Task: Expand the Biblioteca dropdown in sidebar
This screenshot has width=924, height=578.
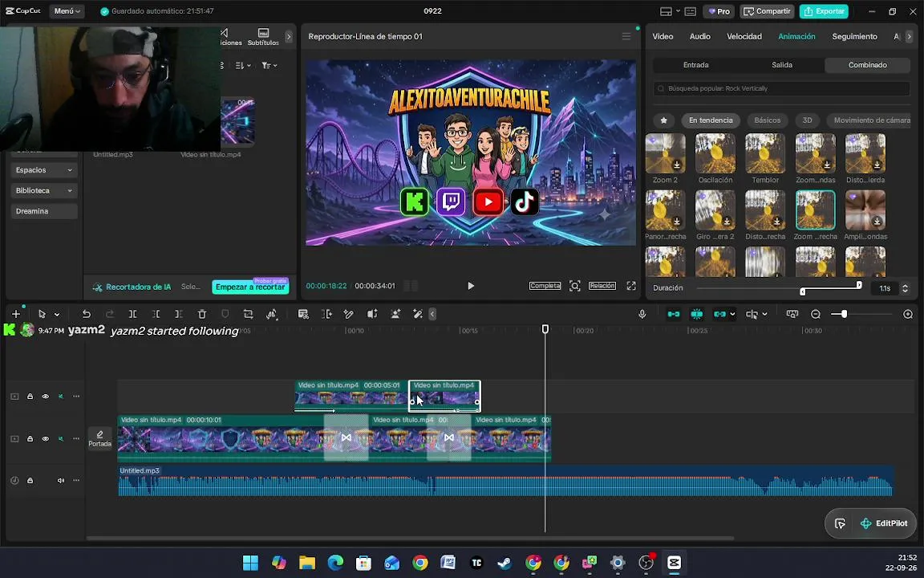Action: pos(43,190)
